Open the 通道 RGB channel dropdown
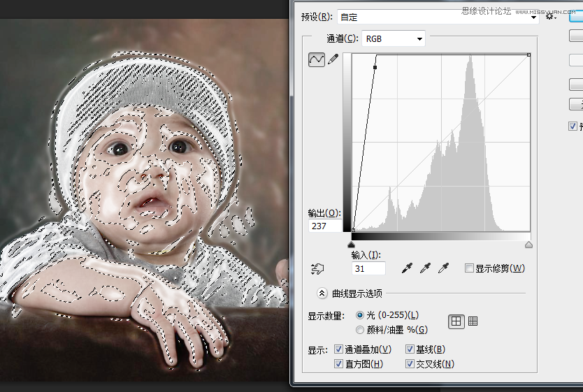Viewport: 583px width, 392px height. click(394, 38)
